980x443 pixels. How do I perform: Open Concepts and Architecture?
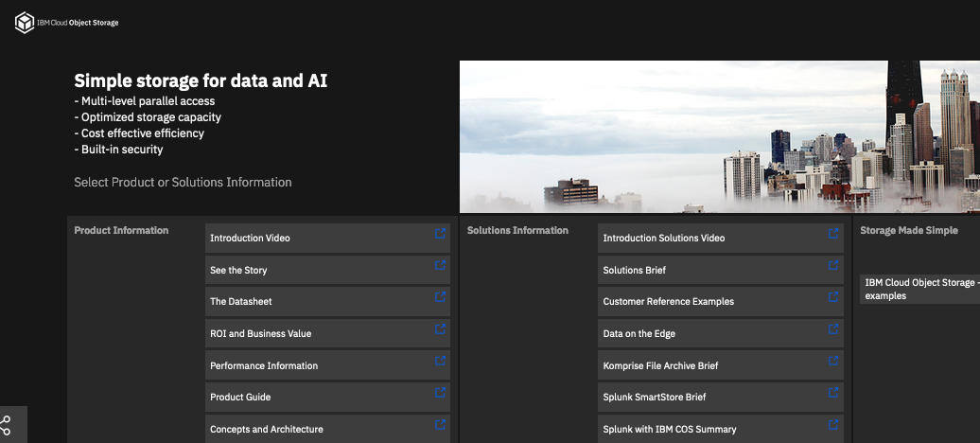[327, 429]
